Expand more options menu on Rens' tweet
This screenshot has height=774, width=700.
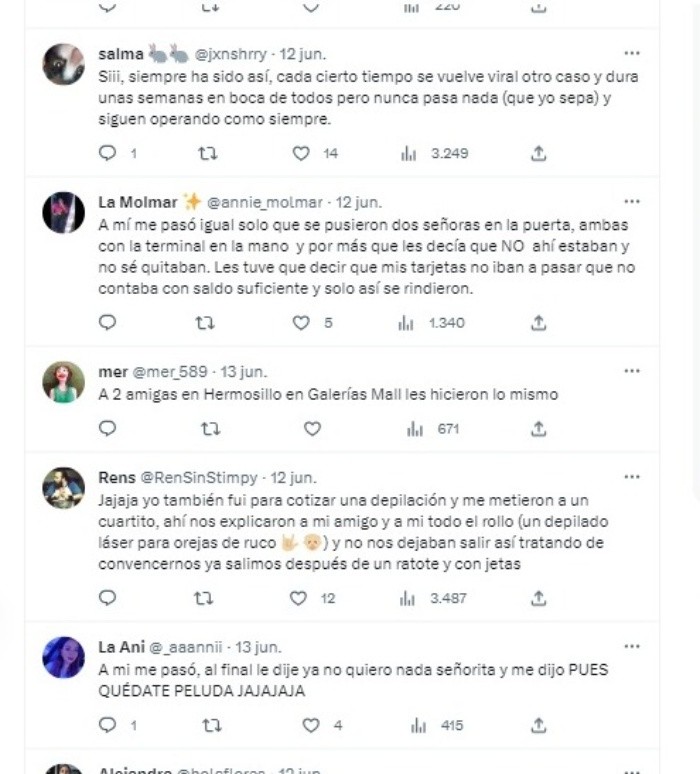(631, 476)
